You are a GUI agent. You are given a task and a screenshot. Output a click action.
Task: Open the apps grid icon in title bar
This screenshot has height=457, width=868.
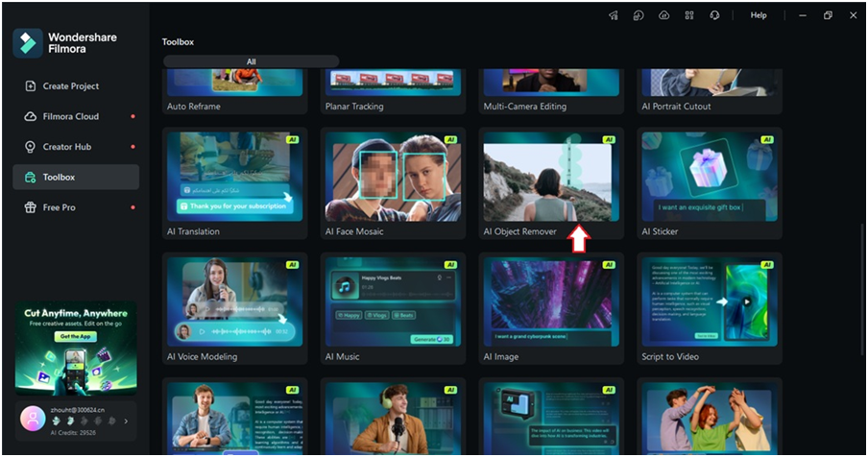click(689, 15)
